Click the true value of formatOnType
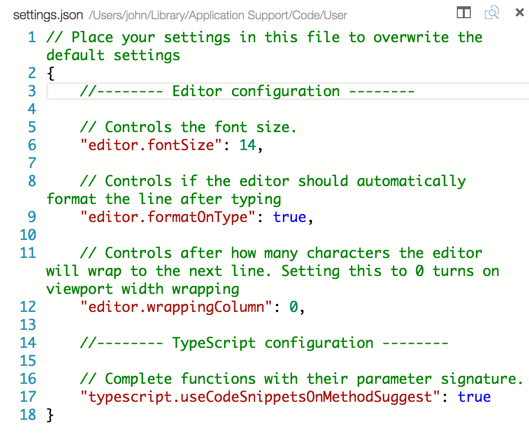Viewport: 529px width, 433px height. point(289,217)
